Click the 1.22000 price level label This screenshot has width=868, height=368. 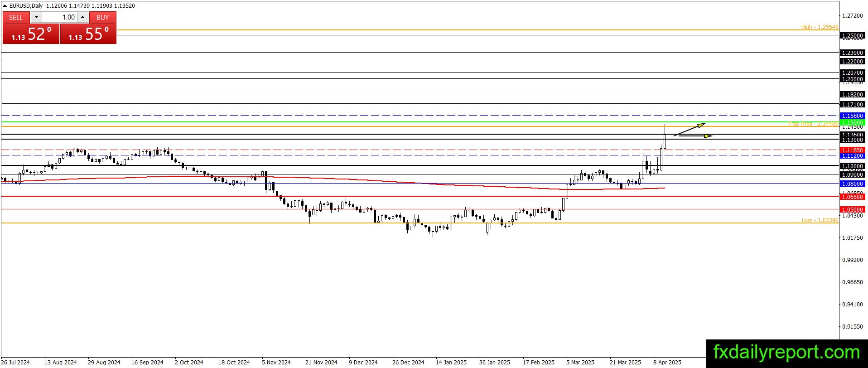(x=852, y=61)
